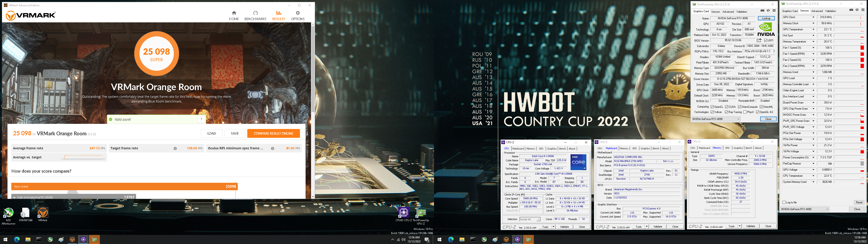
Task: Enable Log to file checkbox in GPU-Z Sensors
Action: (x=784, y=203)
